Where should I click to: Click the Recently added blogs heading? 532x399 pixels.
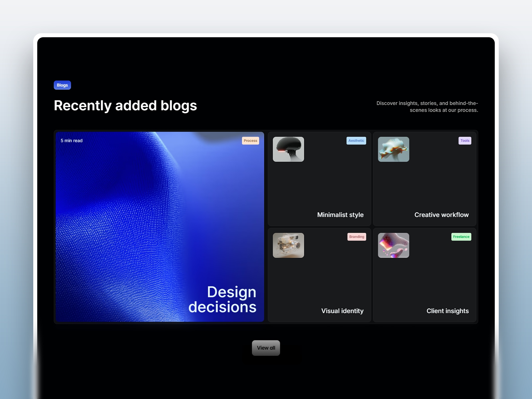pos(126,105)
